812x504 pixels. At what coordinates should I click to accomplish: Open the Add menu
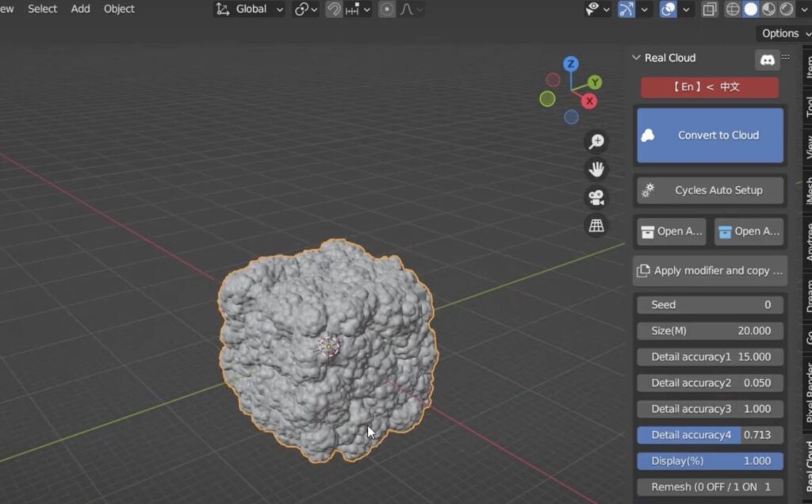tap(80, 9)
